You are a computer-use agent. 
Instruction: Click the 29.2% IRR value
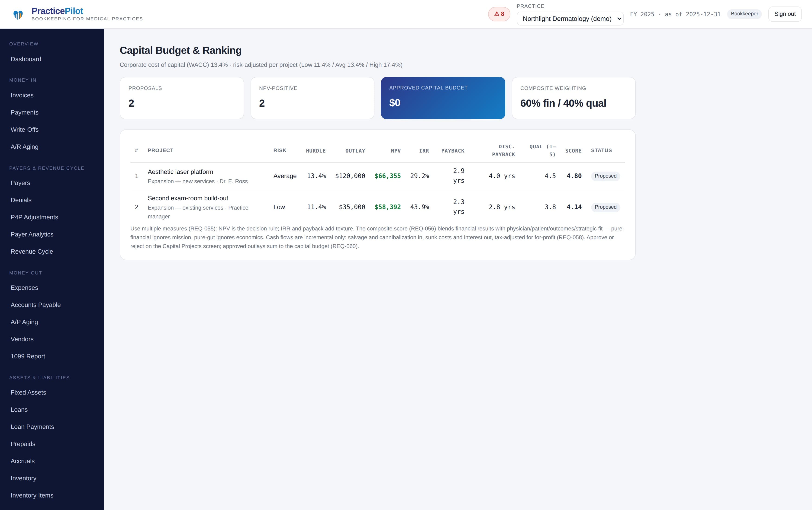pyautogui.click(x=419, y=176)
